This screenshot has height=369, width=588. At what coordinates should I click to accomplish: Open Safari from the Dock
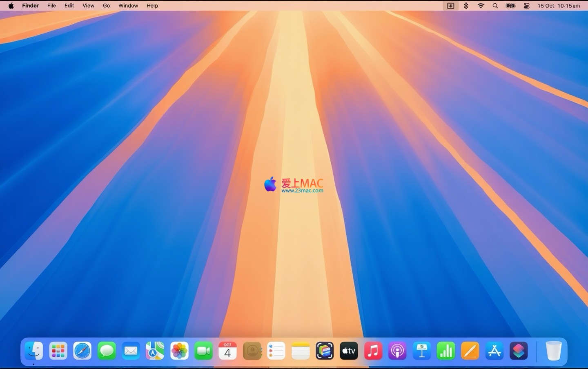pos(82,351)
